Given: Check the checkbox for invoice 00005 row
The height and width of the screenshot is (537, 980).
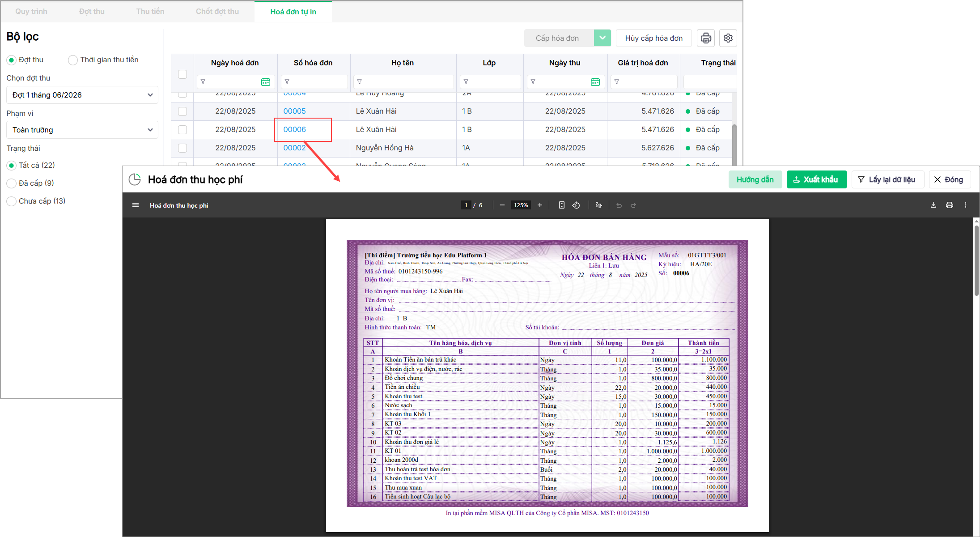Looking at the screenshot, I should point(182,111).
